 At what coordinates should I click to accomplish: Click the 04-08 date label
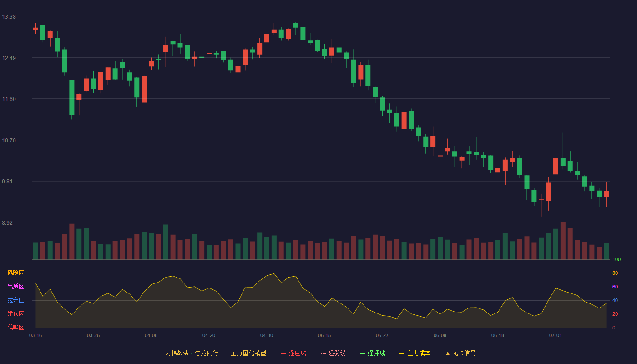pos(151,335)
